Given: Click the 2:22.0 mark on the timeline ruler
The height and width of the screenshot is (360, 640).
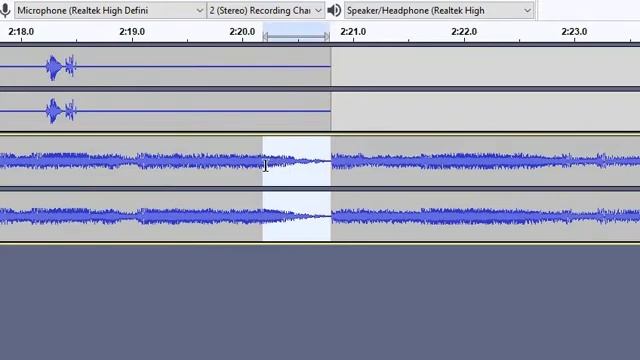Looking at the screenshot, I should coord(464,31).
